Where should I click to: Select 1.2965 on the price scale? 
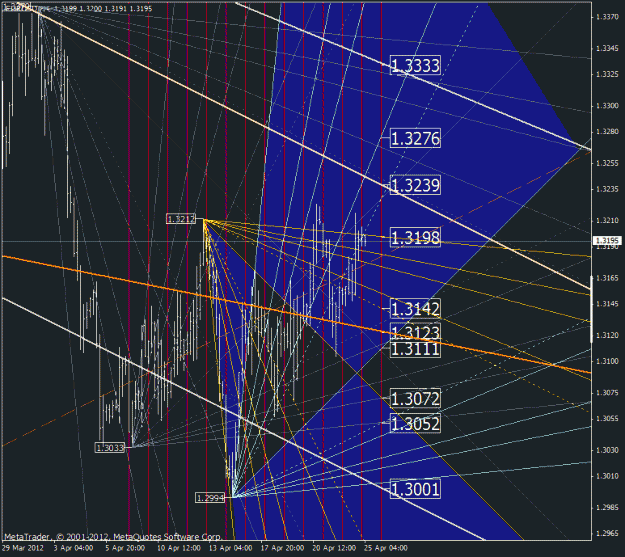[x=607, y=533]
